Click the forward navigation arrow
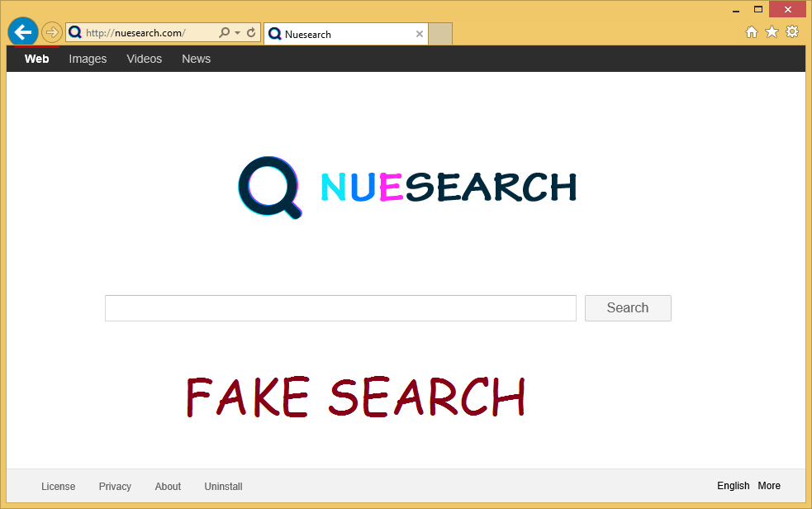The image size is (812, 509). click(52, 32)
